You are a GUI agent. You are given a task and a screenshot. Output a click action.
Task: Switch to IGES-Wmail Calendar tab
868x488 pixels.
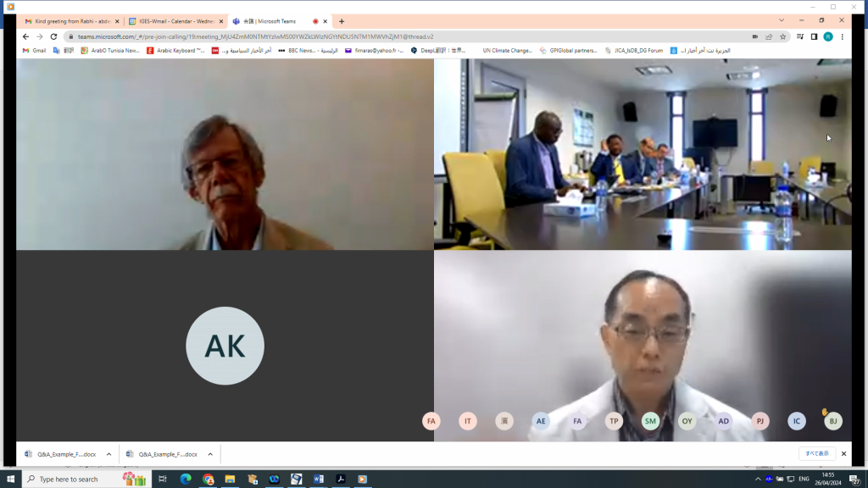174,21
